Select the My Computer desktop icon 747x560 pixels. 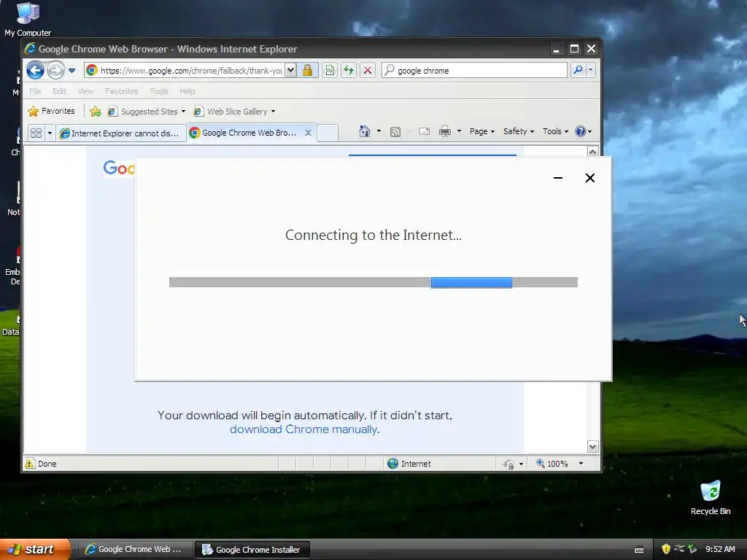(28, 19)
